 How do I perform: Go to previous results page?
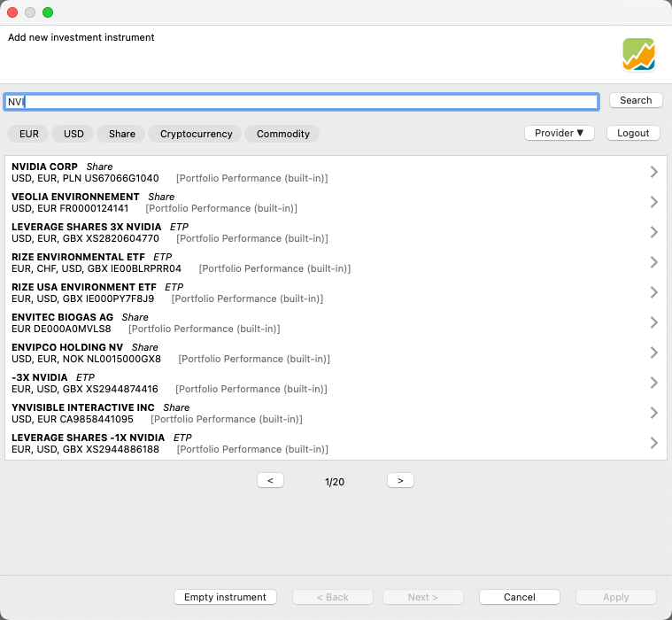pos(270,480)
